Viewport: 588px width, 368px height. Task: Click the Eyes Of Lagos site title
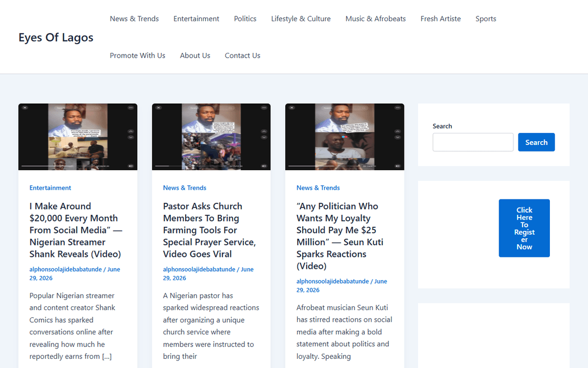click(56, 38)
